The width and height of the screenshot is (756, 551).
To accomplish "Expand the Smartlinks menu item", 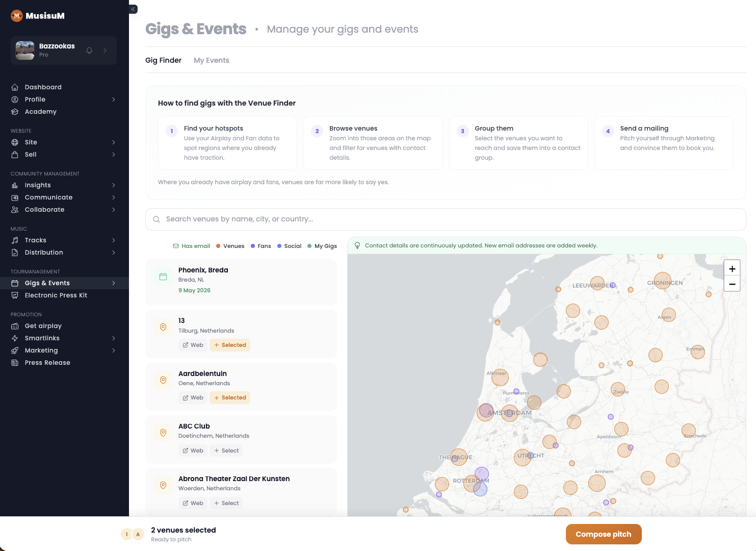I will point(42,338).
